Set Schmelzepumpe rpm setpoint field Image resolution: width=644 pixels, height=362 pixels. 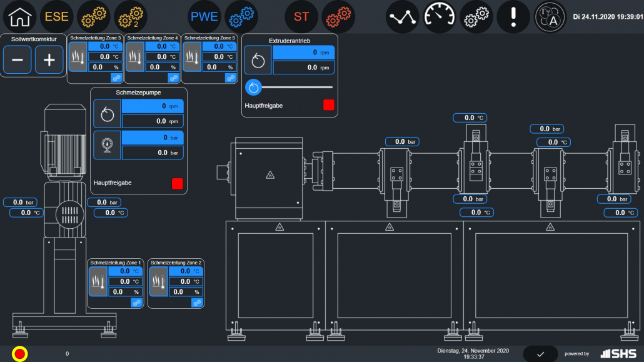click(153, 106)
